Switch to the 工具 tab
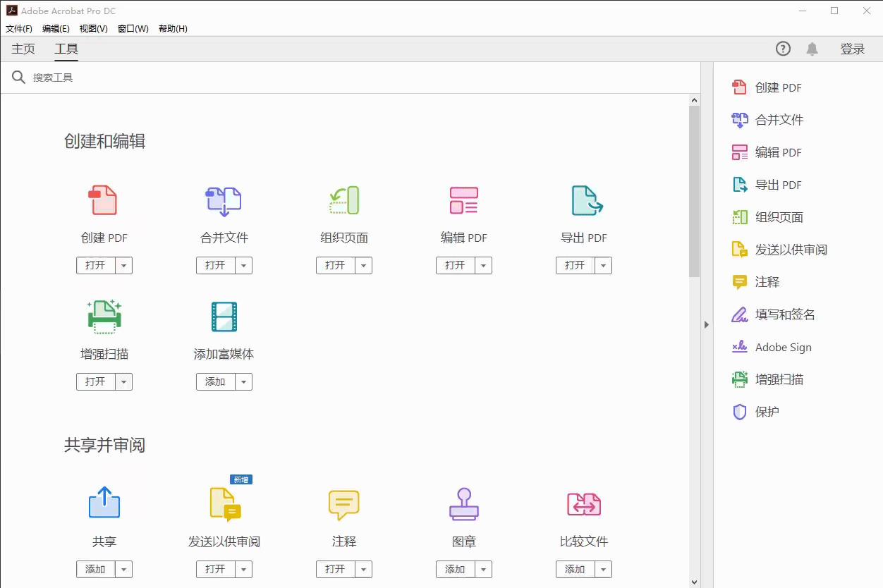Image resolution: width=883 pixels, height=588 pixels. tap(66, 49)
